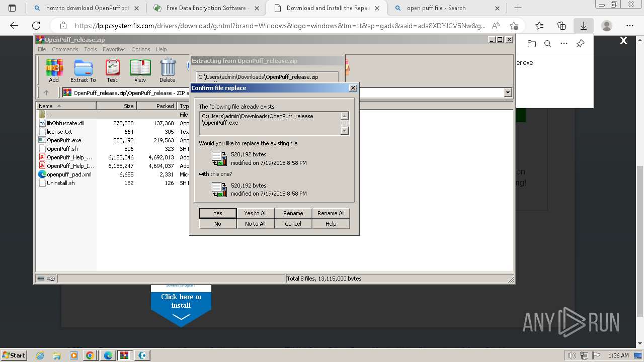Open a new browser tab
Viewport: 644px width, 362px height.
coord(518,8)
